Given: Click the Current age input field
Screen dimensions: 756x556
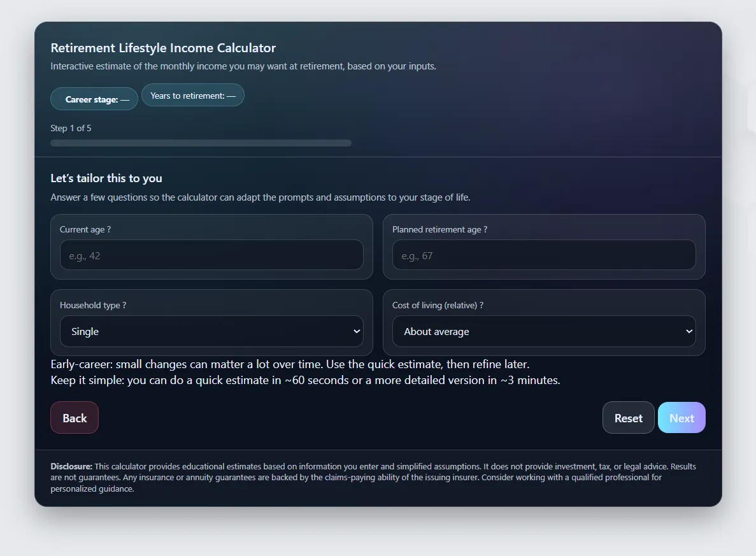Looking at the screenshot, I should 211,255.
